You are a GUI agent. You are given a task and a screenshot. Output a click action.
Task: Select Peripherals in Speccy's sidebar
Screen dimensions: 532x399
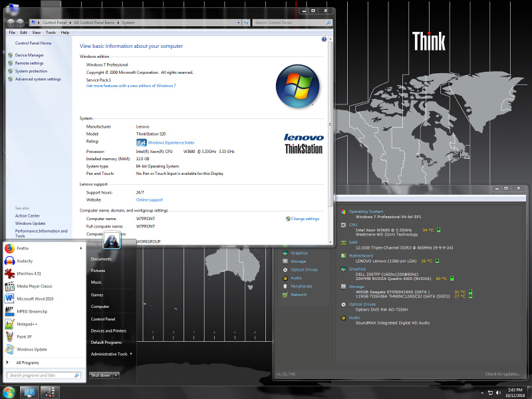pyautogui.click(x=301, y=287)
